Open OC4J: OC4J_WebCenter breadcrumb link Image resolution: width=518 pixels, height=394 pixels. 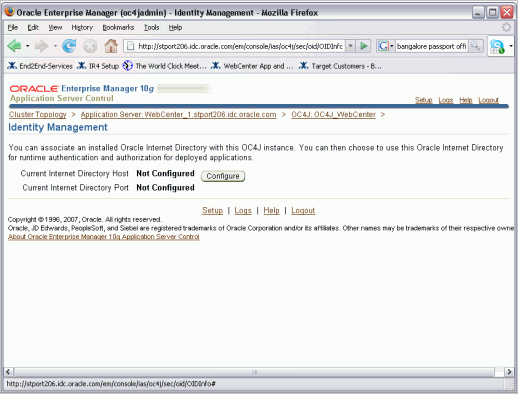pos(333,114)
